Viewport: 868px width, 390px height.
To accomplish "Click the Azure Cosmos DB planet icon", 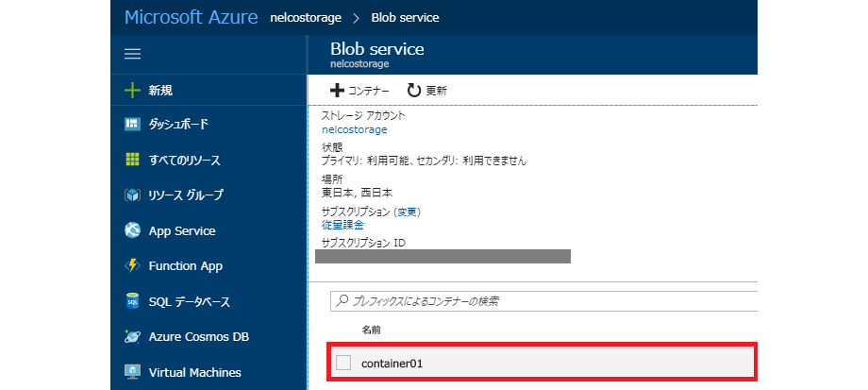I will pos(132,336).
